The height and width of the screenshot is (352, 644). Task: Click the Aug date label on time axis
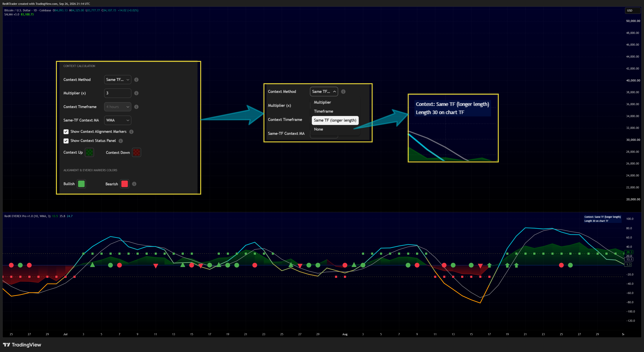(x=345, y=334)
